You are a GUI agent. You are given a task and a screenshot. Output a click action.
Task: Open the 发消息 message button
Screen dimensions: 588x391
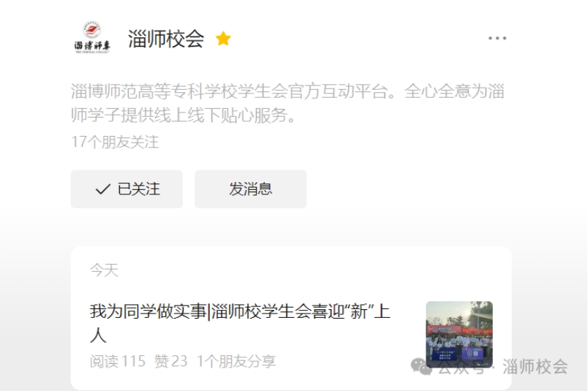click(x=251, y=189)
